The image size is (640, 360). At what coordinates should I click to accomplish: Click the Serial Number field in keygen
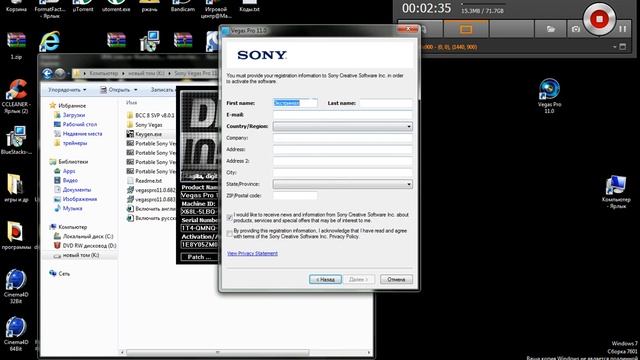tap(199, 228)
